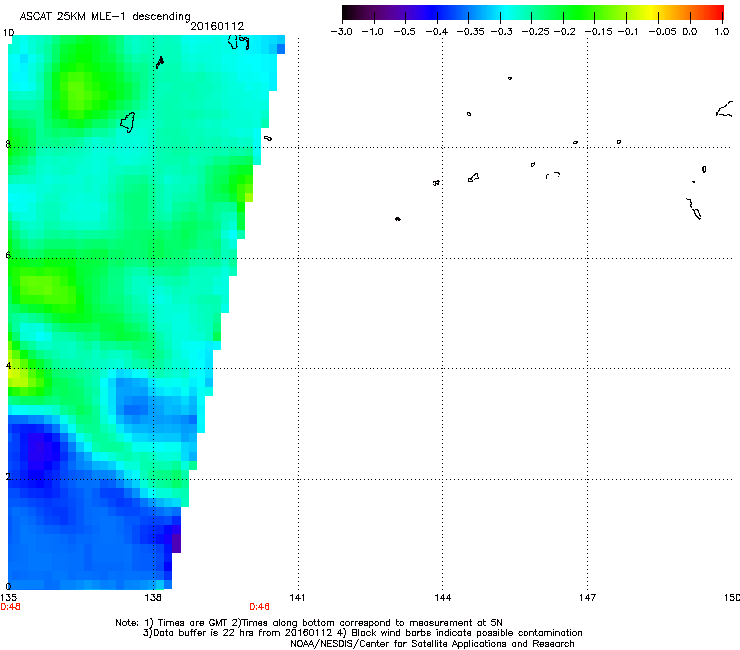Click longitude label 144 on the axis
740x650 pixels.
click(443, 598)
